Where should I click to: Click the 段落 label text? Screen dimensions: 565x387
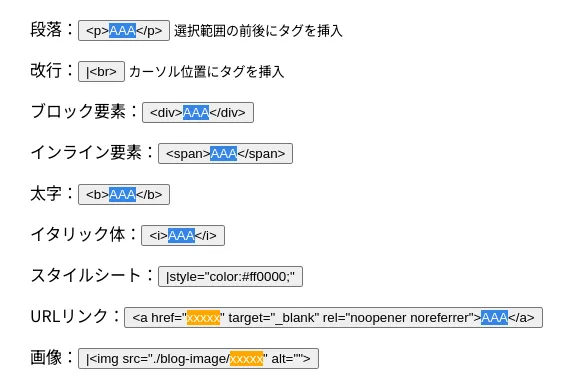click(x=46, y=30)
